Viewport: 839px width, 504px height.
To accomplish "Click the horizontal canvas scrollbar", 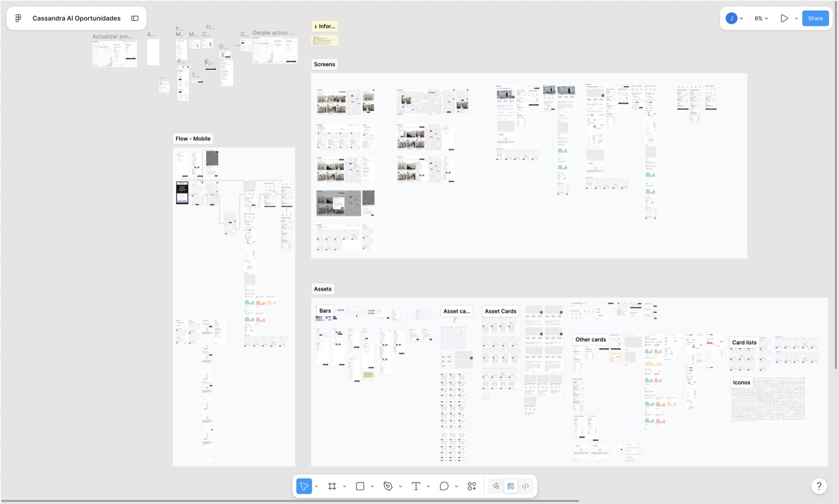I will [x=289, y=500].
